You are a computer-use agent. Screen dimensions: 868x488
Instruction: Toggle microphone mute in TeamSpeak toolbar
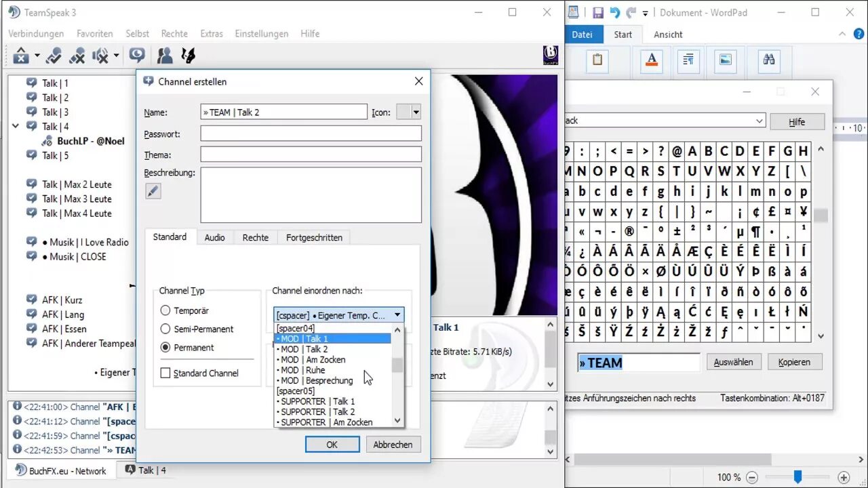[77, 56]
